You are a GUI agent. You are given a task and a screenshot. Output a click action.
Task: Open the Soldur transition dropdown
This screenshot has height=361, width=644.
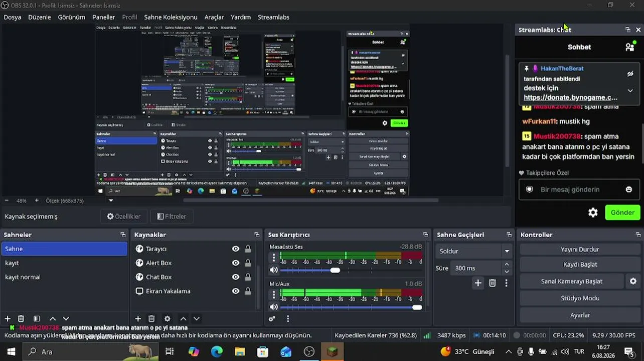tap(473, 251)
